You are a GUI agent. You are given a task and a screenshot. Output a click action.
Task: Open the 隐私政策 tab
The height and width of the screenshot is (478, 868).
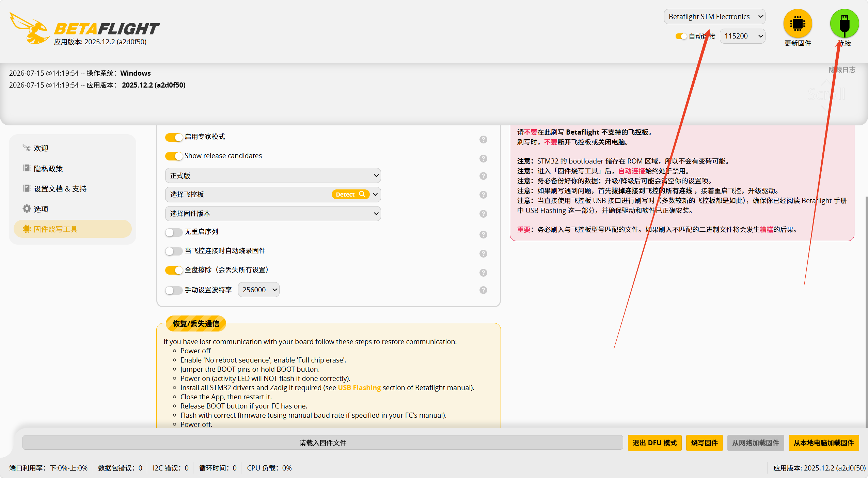(x=73, y=168)
